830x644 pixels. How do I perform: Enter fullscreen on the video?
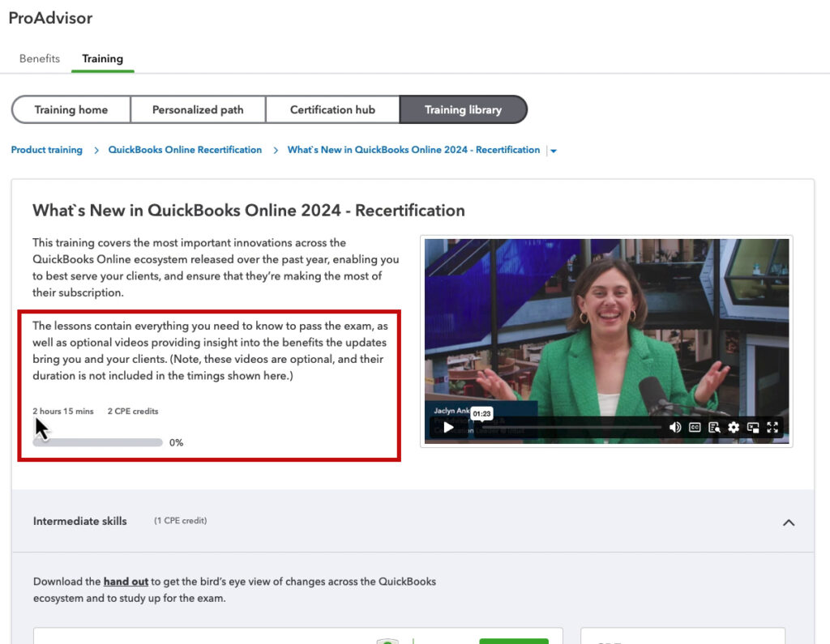point(772,427)
